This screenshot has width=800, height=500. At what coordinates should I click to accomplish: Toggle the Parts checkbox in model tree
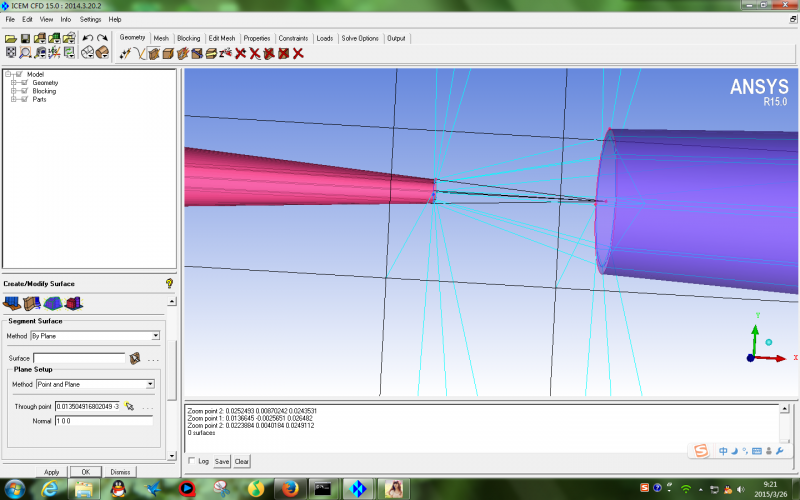point(23,99)
